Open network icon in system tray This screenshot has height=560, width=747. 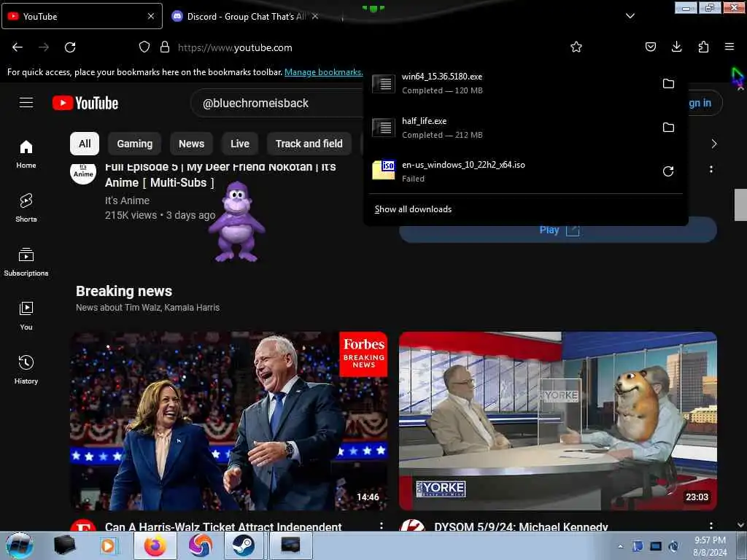point(656,546)
